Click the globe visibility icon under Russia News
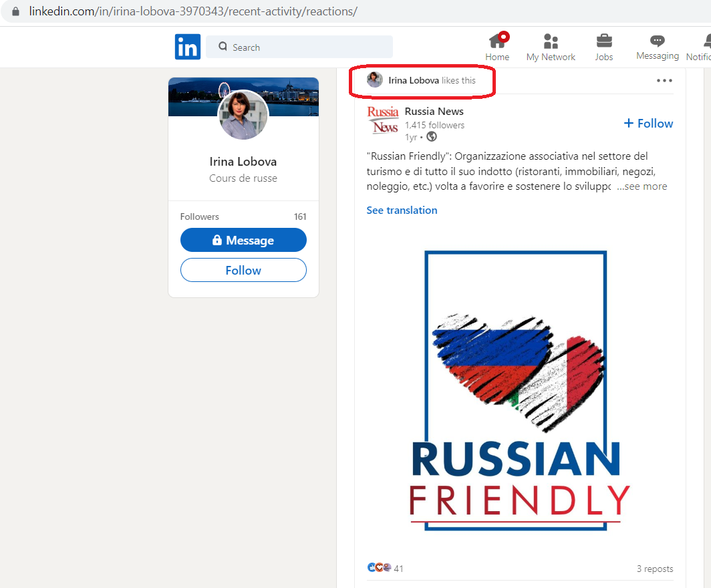This screenshot has width=711, height=588. (x=432, y=136)
